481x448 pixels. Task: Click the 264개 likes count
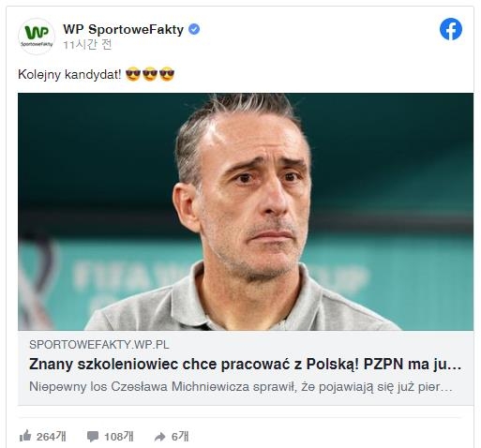tap(52, 437)
